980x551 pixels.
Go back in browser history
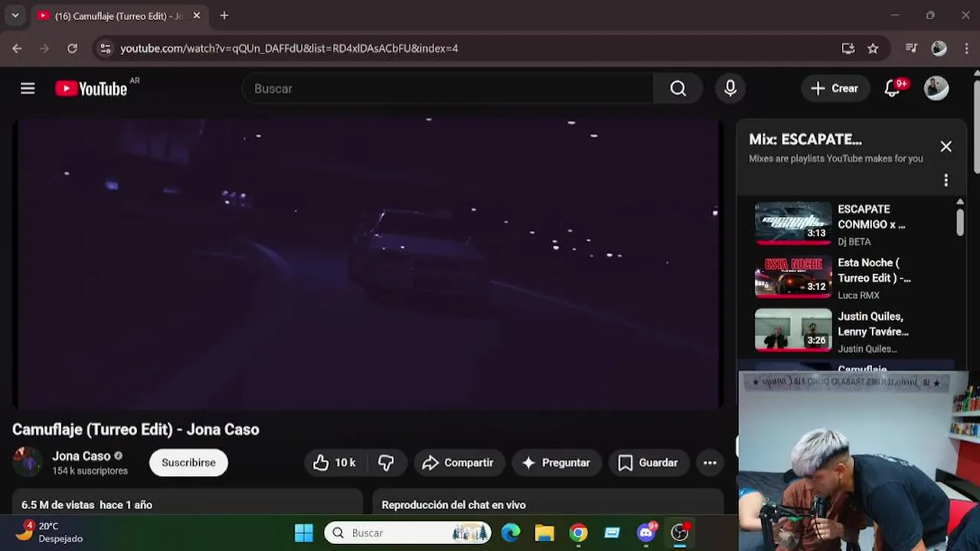click(x=17, y=48)
